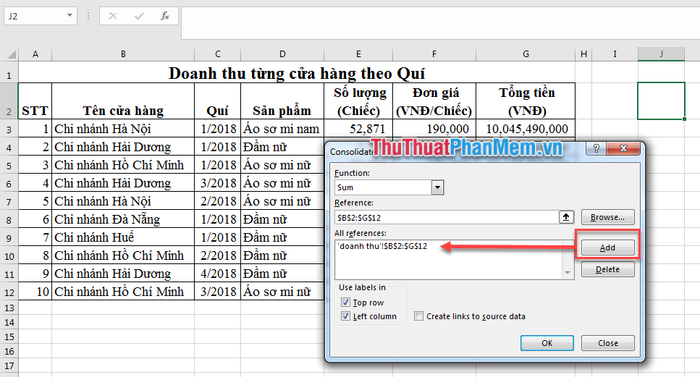Enable Create links to source data
The image size is (700, 377).
click(x=418, y=316)
